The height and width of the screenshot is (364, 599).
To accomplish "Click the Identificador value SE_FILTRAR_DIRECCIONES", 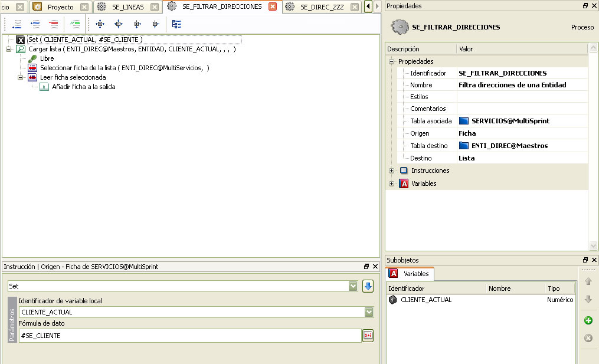I will click(x=502, y=73).
